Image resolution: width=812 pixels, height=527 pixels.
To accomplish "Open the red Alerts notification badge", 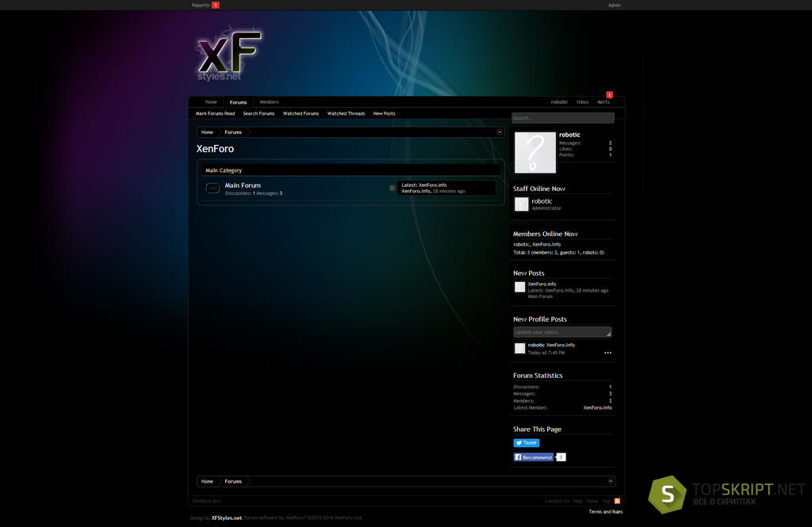I will point(610,95).
